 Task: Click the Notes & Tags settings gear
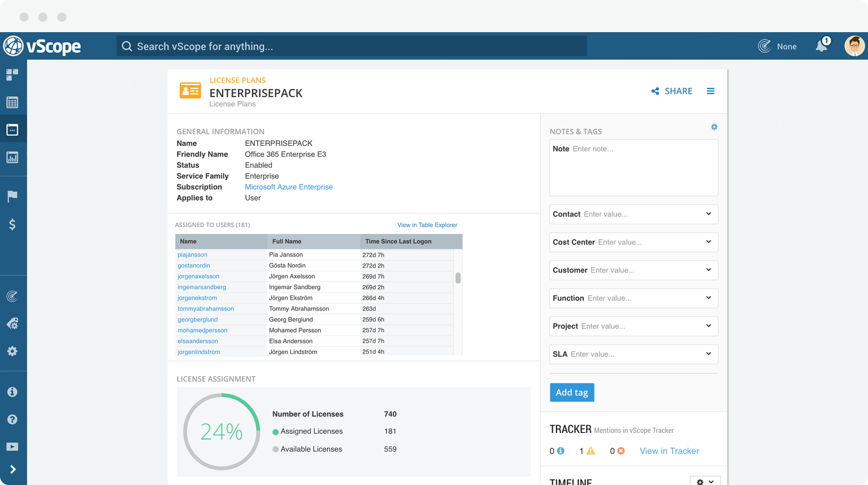(714, 127)
